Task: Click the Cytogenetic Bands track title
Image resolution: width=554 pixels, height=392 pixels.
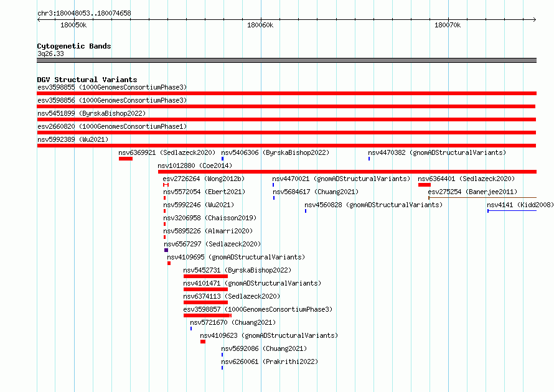Action: [74, 46]
